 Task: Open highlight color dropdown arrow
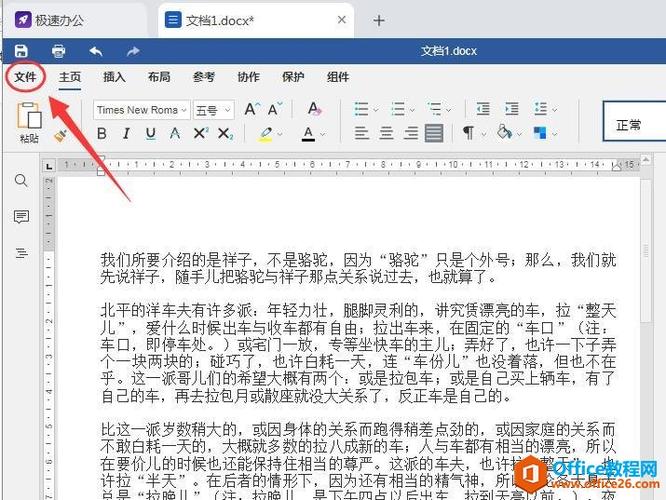point(280,134)
